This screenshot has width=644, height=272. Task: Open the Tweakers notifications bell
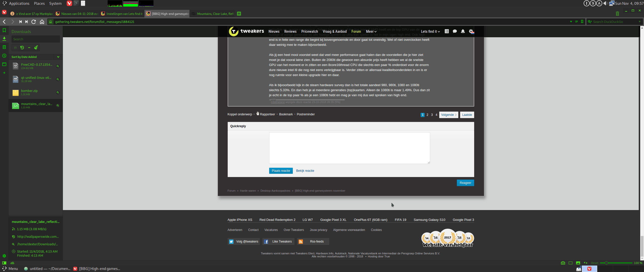pos(463,31)
